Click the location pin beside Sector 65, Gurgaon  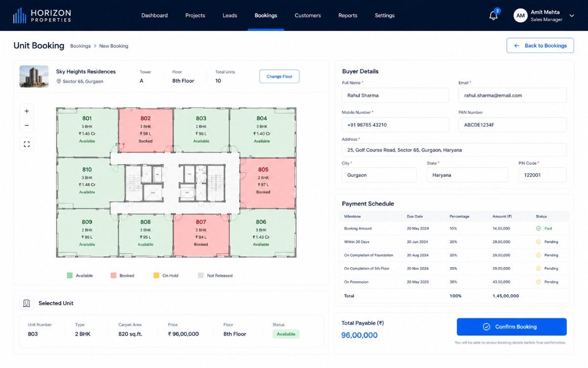(x=59, y=81)
